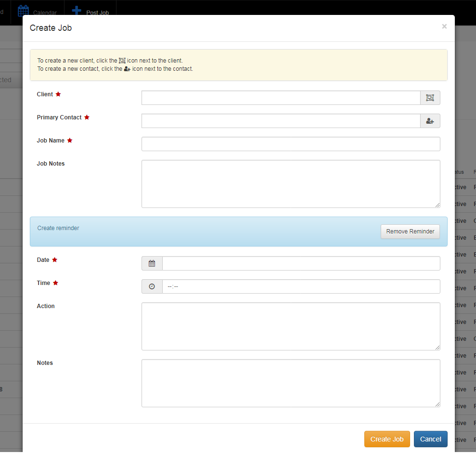This screenshot has height=453, width=476.
Task: Click the new client icon beside Client field
Action: pos(430,98)
